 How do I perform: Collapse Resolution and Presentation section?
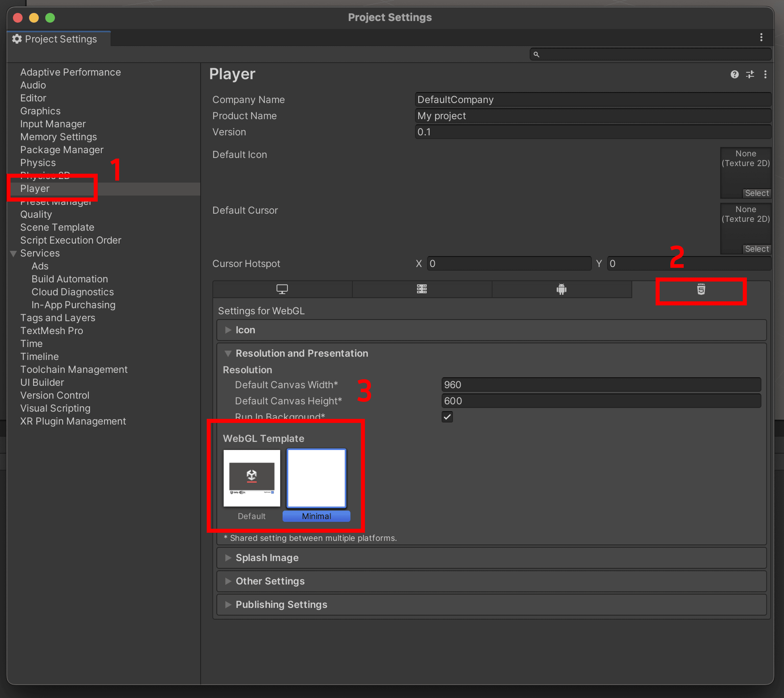point(491,353)
